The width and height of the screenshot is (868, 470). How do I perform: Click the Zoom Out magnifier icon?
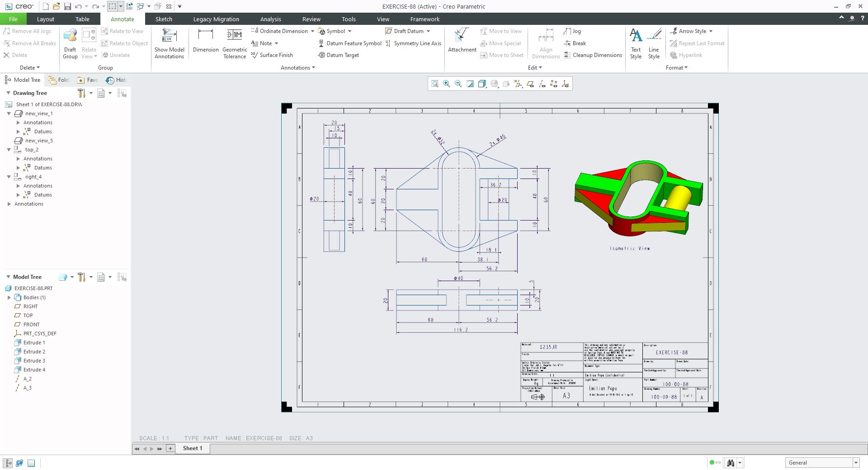458,84
